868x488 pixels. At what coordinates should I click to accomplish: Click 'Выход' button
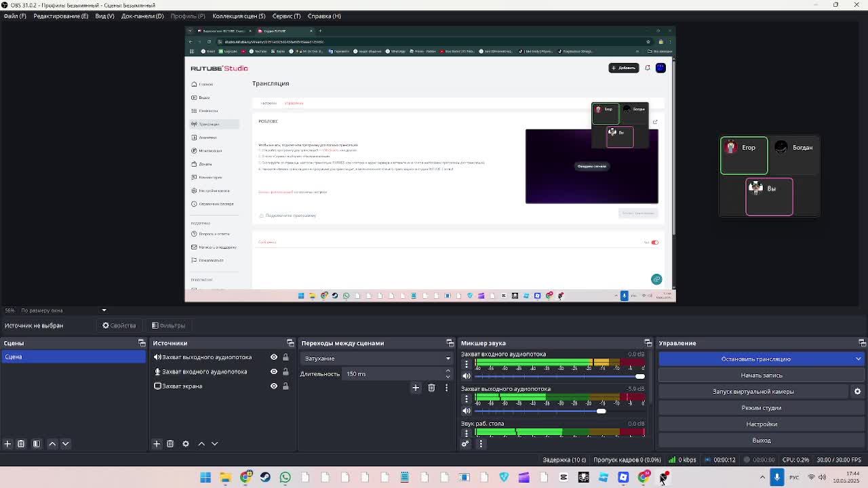click(762, 440)
